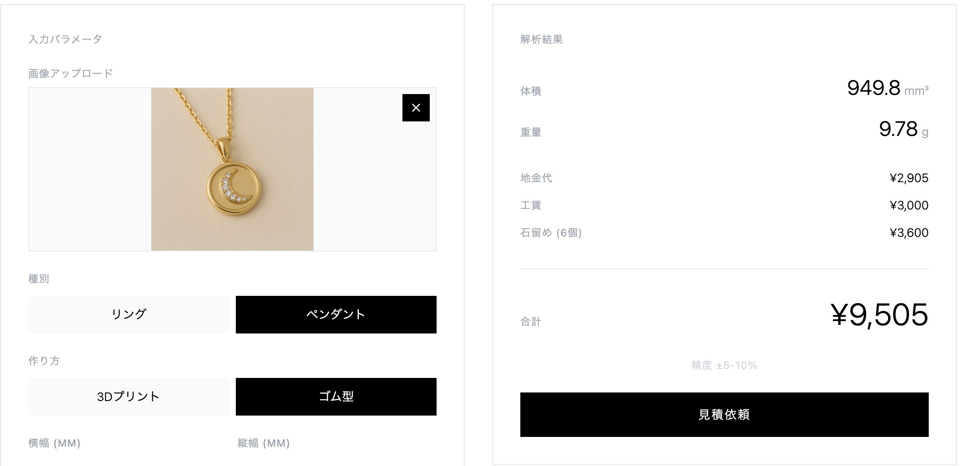Click the 石留め (6個) row label

pyautogui.click(x=551, y=233)
